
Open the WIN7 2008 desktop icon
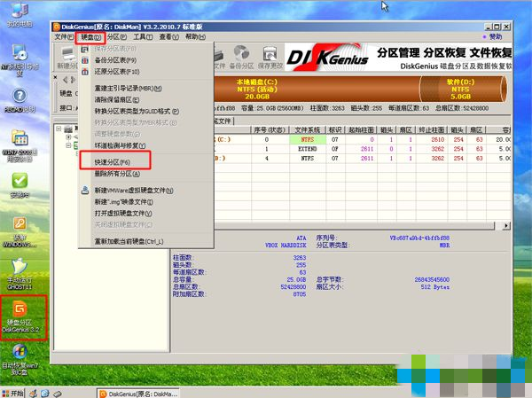pos(20,145)
